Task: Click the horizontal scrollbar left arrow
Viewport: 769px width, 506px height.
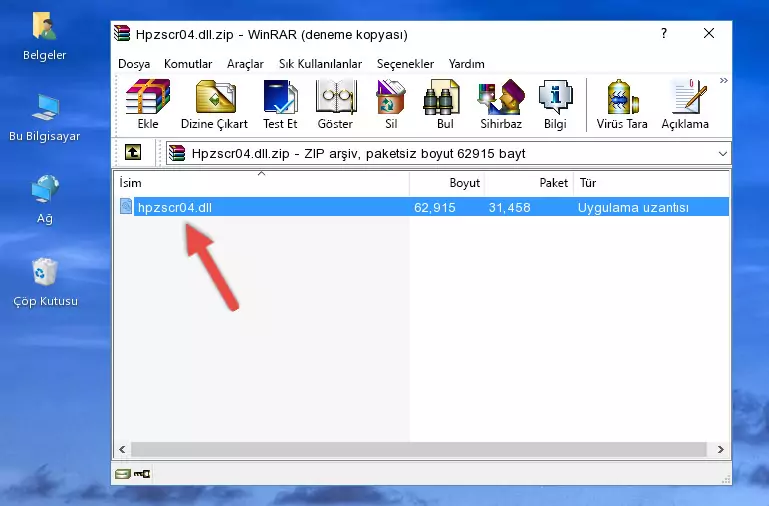Action: coord(122,449)
